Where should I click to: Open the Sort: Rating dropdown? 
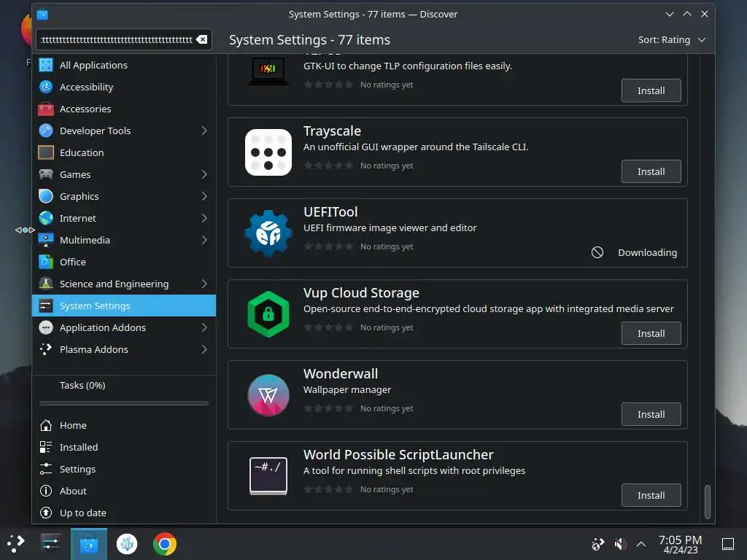tap(672, 39)
